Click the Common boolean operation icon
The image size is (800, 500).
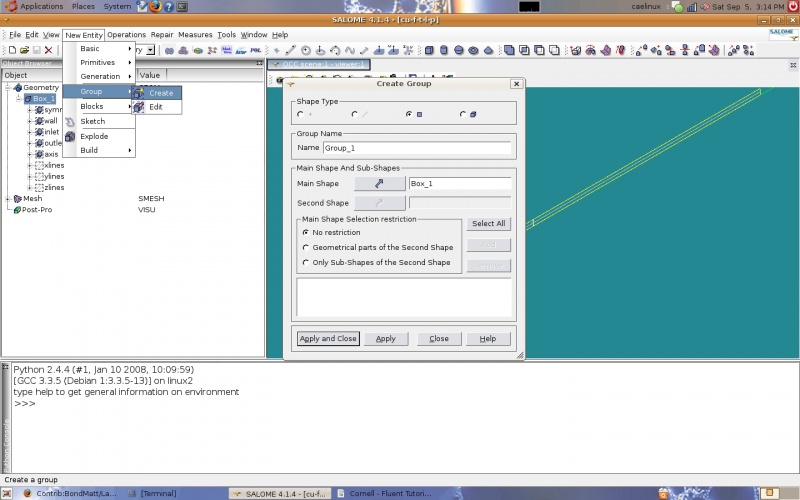[x=524, y=50]
